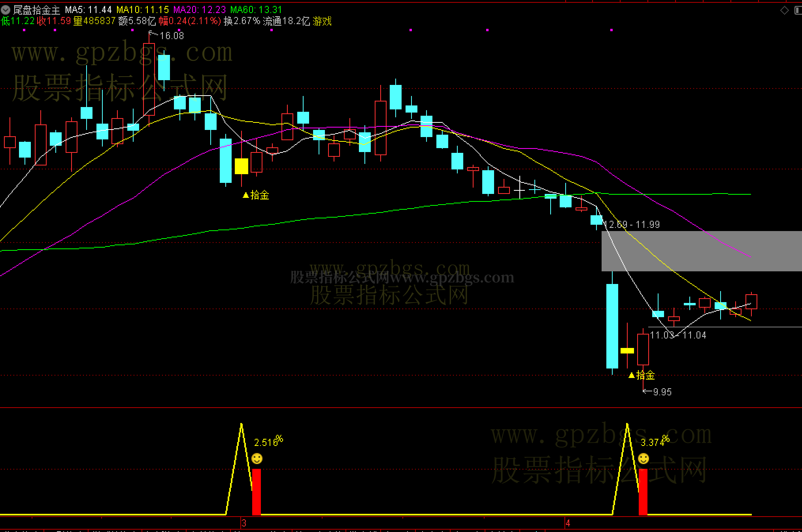Select the MA60: 13.31 label
The height and width of the screenshot is (532, 802).
(256, 9)
